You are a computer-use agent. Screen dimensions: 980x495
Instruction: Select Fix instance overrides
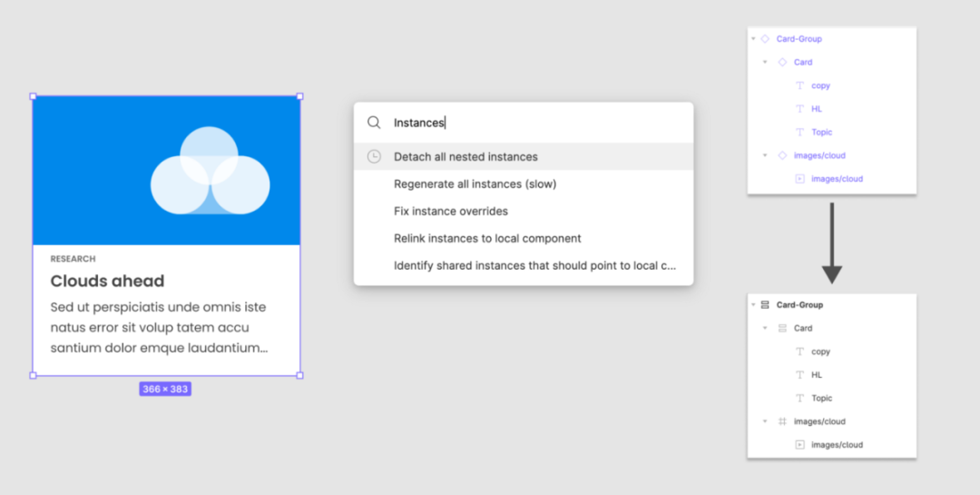pos(450,211)
